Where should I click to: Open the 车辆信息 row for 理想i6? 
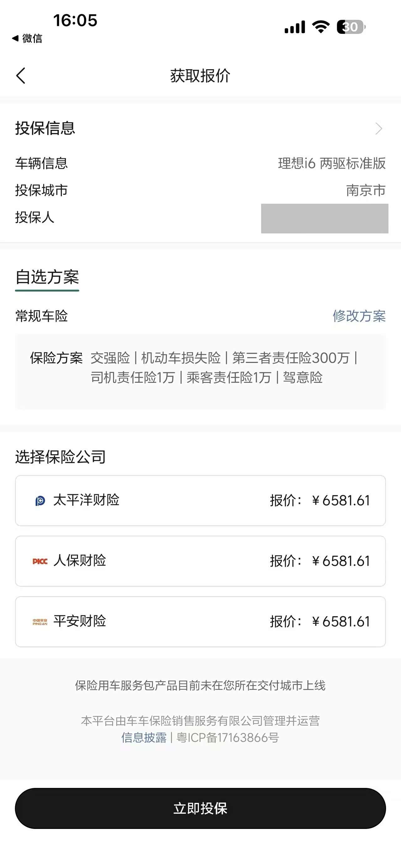(x=200, y=163)
